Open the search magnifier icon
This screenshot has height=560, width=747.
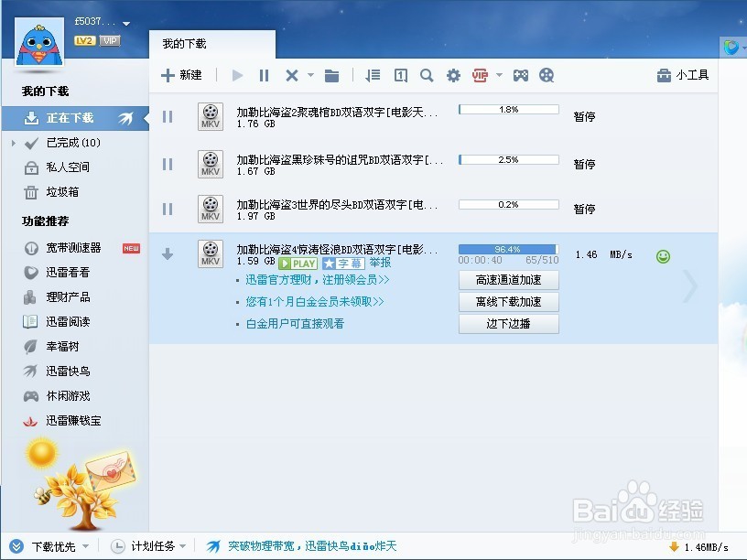427,75
